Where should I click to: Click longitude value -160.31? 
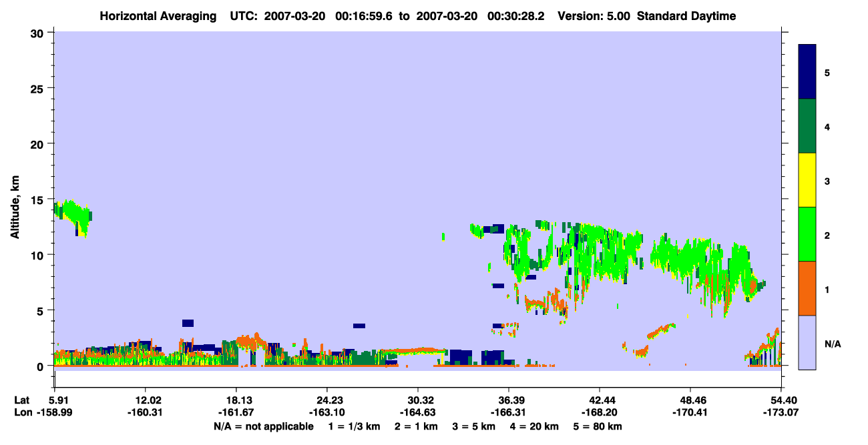(144, 413)
